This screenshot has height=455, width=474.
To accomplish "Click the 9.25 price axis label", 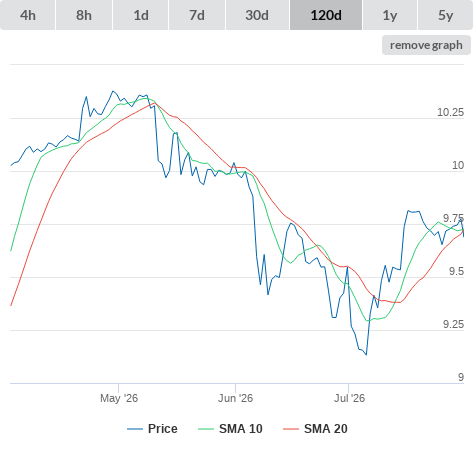I will pos(453,324).
